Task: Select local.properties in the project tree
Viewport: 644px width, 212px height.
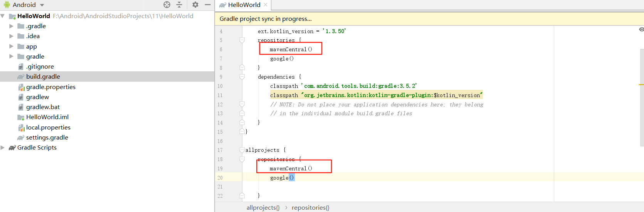Action: click(x=48, y=128)
